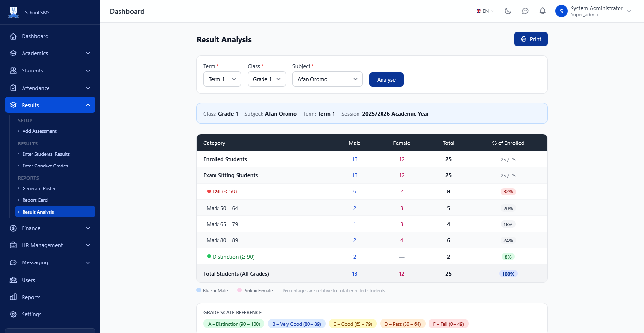
Task: Expand the HR Management menu chevron
Action: click(x=88, y=245)
